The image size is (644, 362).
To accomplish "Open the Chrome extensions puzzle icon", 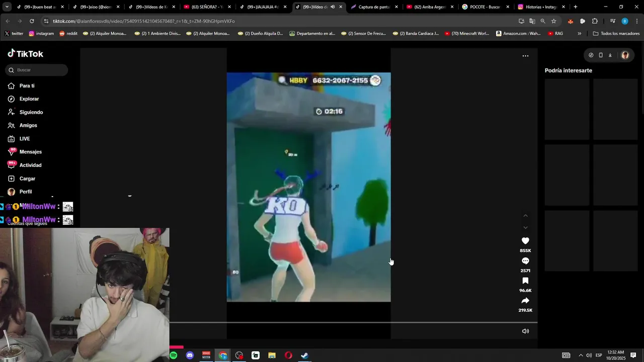I will click(595, 21).
